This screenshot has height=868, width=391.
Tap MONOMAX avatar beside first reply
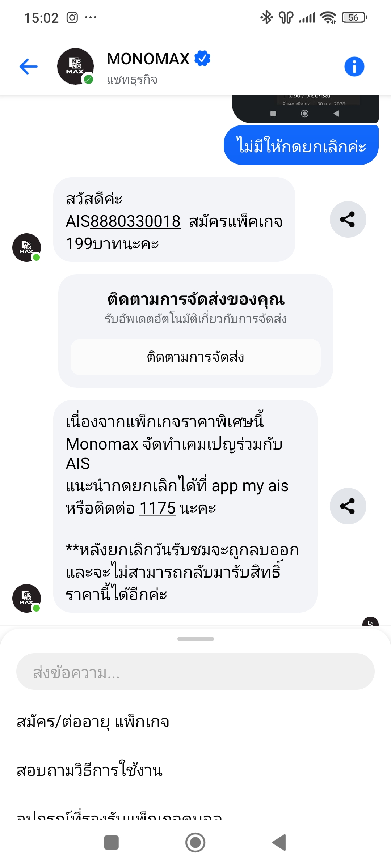26,247
